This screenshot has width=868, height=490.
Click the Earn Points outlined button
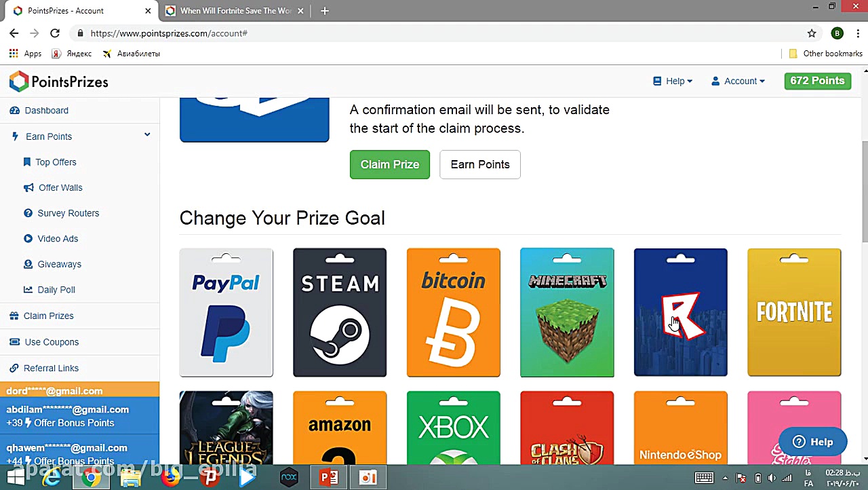click(x=480, y=165)
